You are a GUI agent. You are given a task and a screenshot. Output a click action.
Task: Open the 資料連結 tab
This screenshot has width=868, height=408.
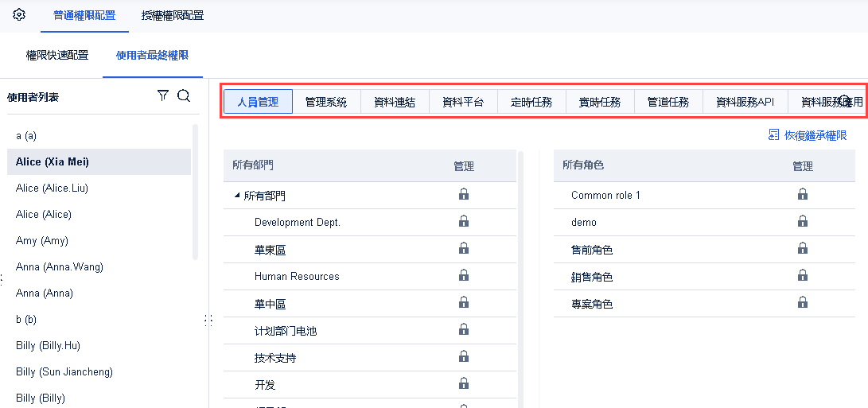pyautogui.click(x=395, y=102)
